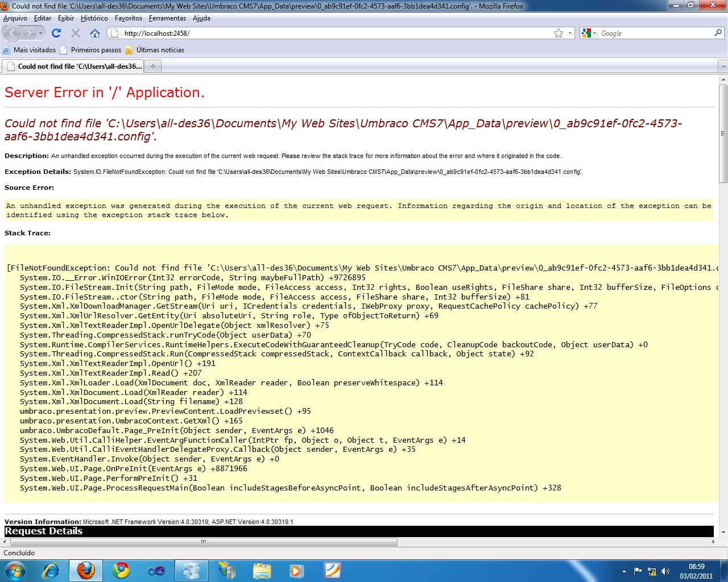Click the page scrollbar up arrow
The height and width of the screenshot is (582, 728).
click(723, 80)
